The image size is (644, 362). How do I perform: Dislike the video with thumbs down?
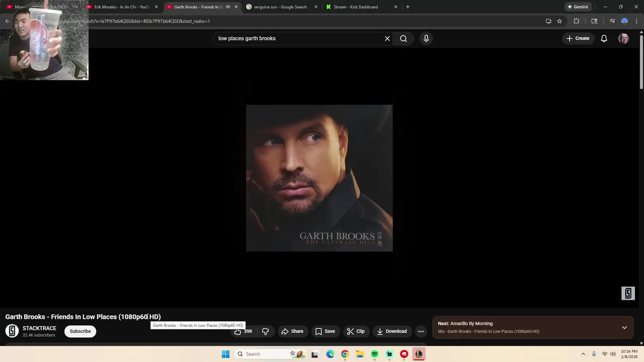click(x=265, y=331)
